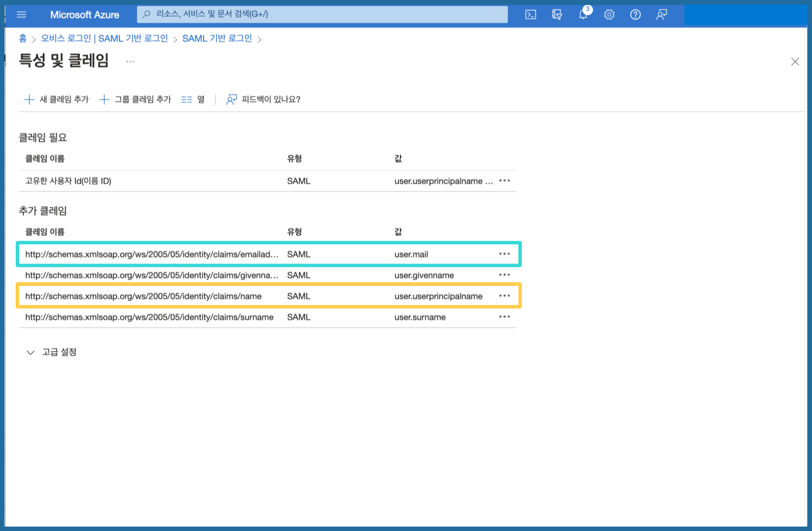Open the 열 columns option
This screenshot has height=531, width=812.
pos(193,99)
